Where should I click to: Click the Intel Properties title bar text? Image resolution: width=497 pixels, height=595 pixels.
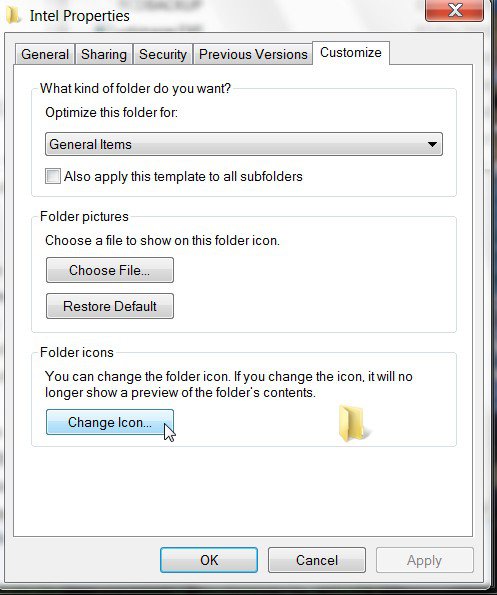point(80,16)
